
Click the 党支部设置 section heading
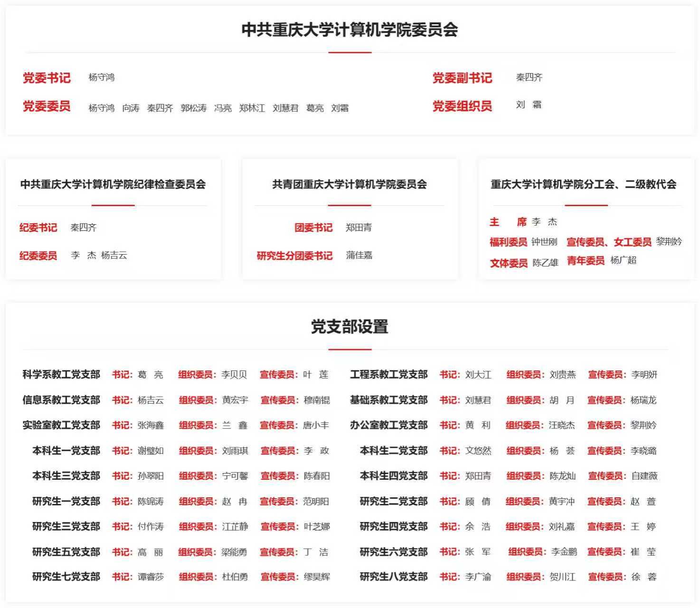[x=350, y=327]
